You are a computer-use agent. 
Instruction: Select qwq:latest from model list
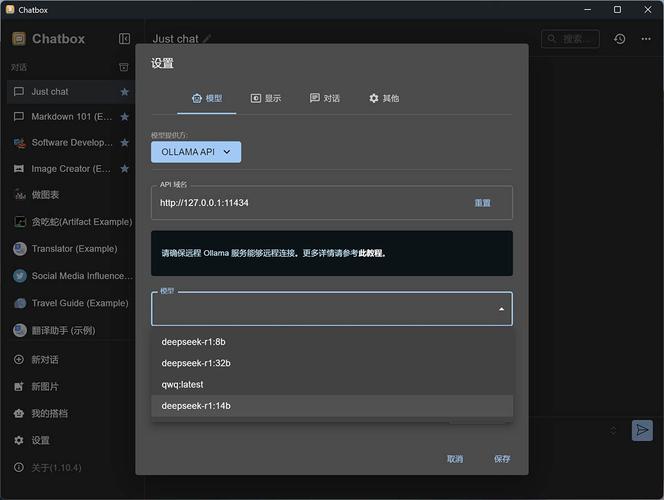point(332,384)
